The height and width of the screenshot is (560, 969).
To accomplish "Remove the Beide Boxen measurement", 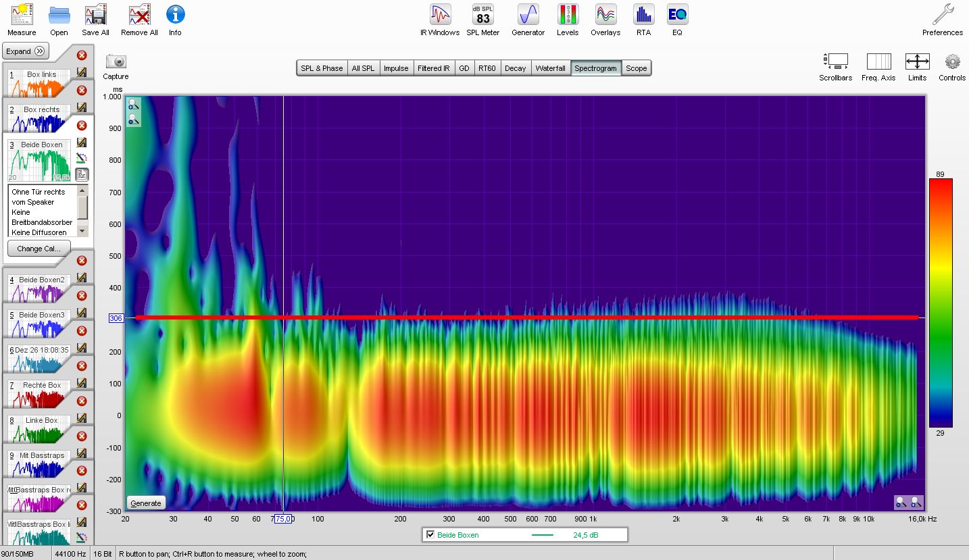I will 82,126.
